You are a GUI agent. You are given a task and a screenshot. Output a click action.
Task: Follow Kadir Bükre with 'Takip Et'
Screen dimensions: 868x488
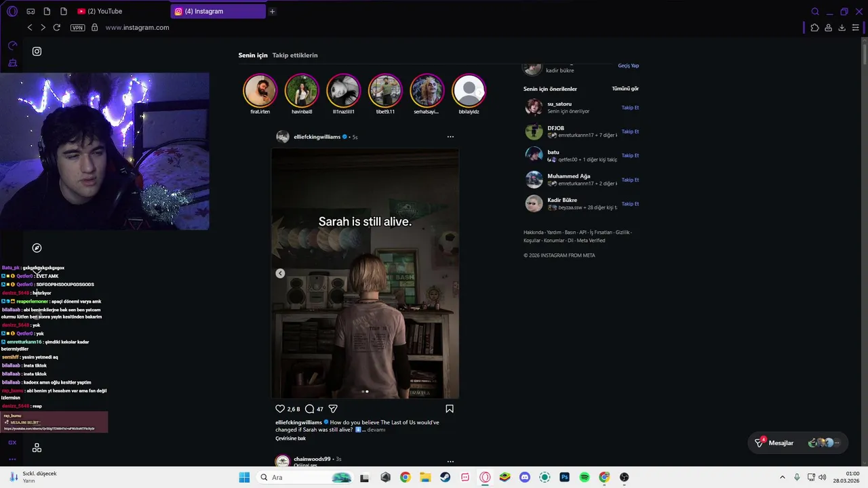tap(630, 204)
